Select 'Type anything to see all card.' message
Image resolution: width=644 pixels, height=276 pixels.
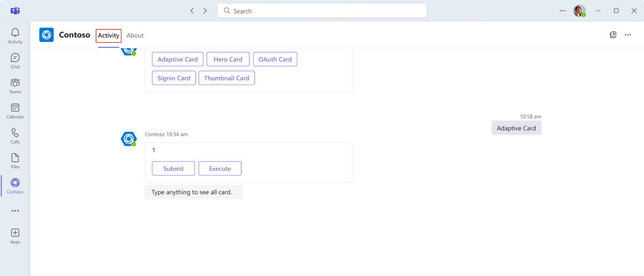pyautogui.click(x=194, y=192)
